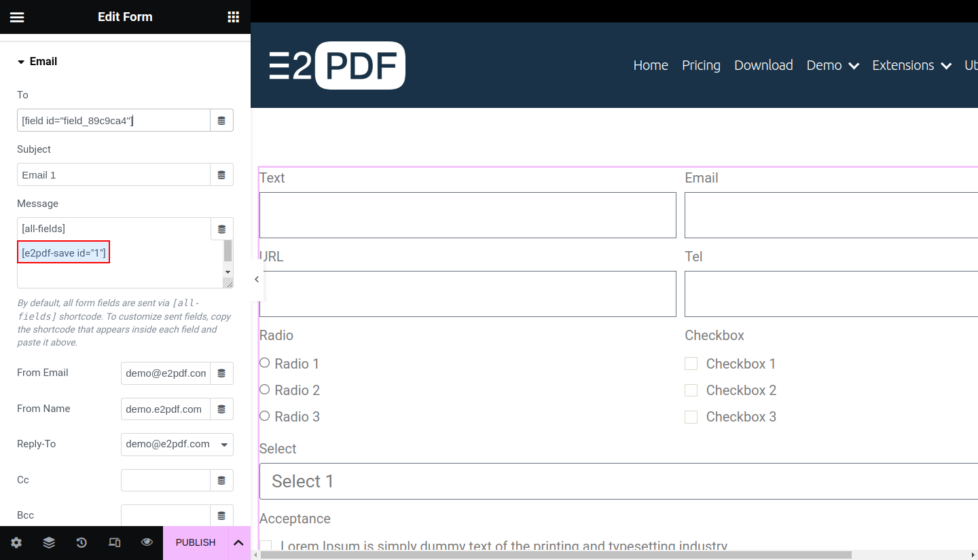Open the Reply-To dropdown
Viewport: 978px width, 560px height.
[x=177, y=445]
